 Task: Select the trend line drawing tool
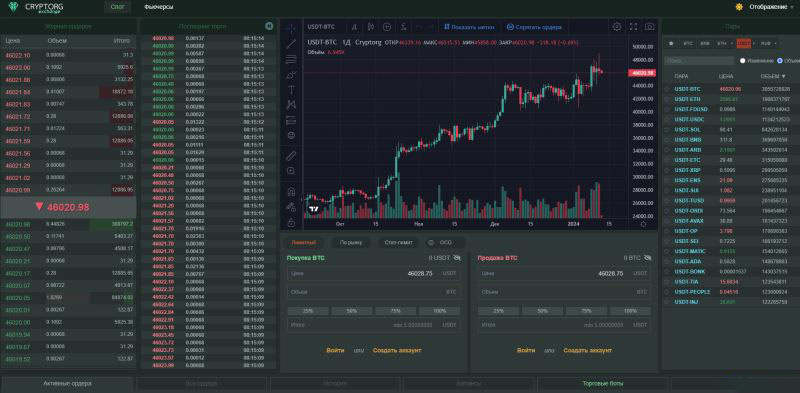point(291,44)
